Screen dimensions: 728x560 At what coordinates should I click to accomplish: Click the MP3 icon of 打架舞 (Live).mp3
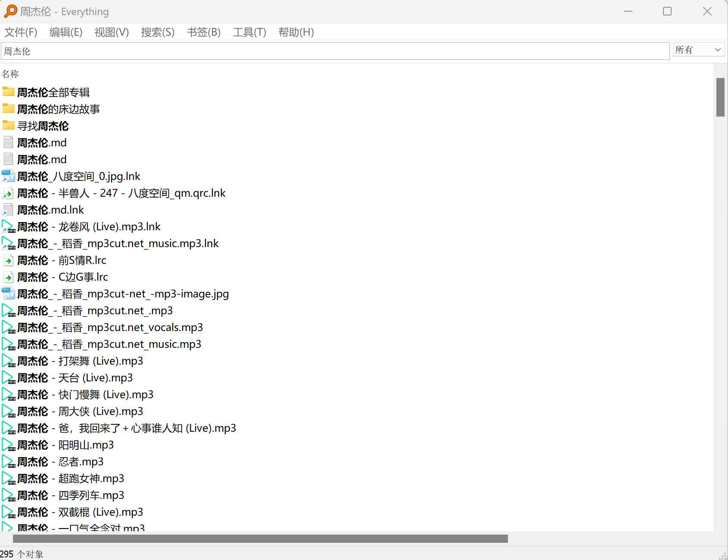pyautogui.click(x=8, y=361)
